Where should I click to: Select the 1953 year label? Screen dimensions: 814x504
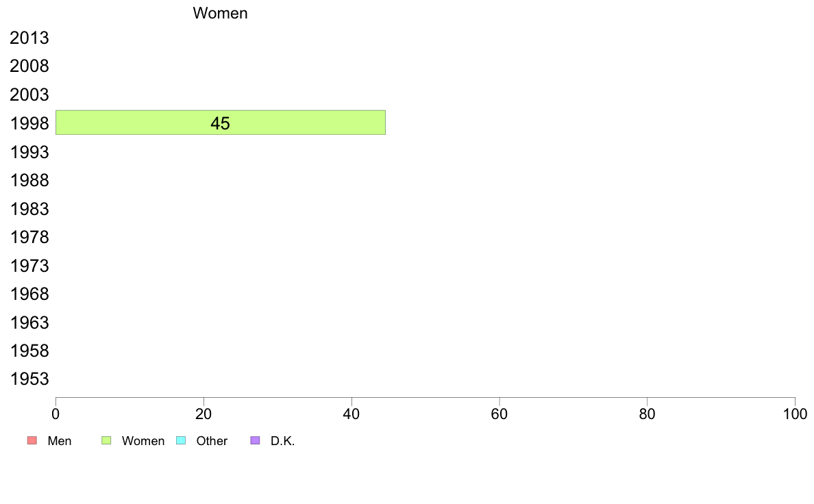coord(29,379)
